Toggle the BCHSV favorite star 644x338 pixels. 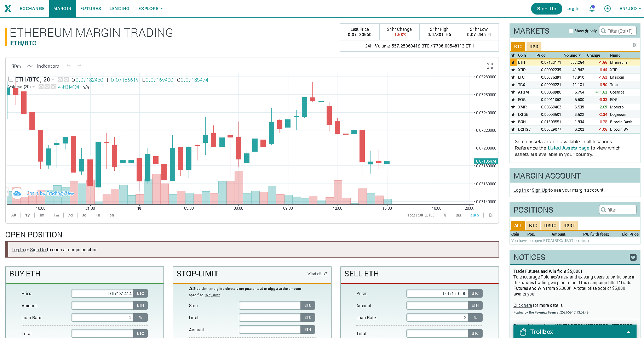point(513,129)
